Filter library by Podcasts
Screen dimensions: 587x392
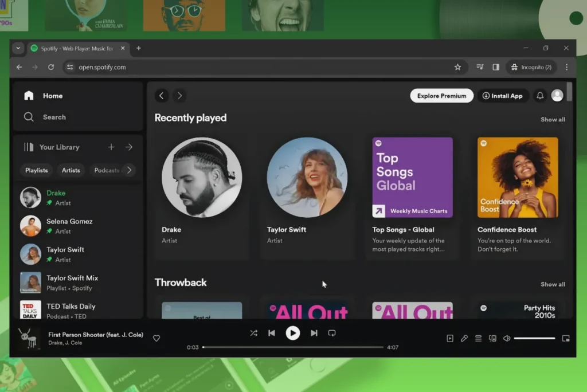click(106, 170)
